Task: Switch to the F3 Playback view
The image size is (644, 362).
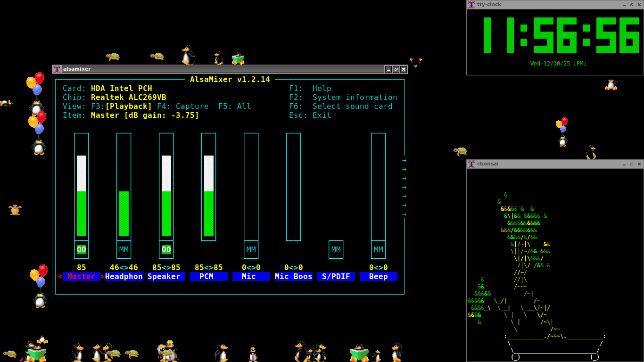Action: [122, 107]
